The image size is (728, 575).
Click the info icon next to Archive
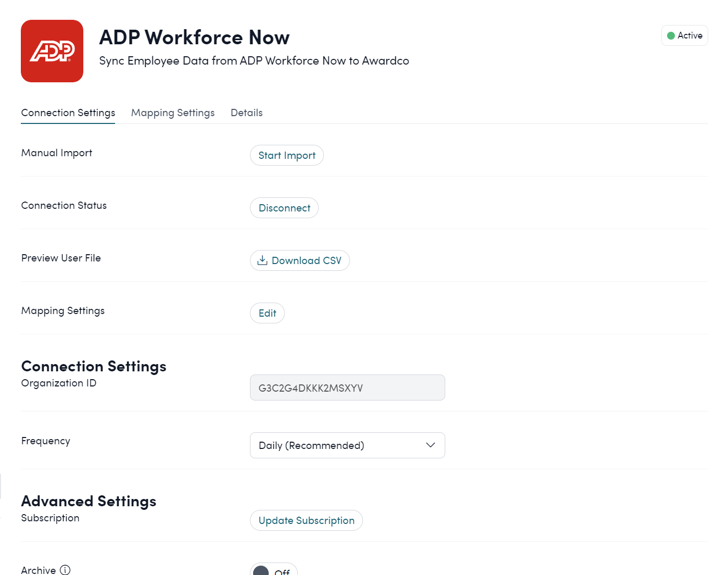pyautogui.click(x=65, y=570)
